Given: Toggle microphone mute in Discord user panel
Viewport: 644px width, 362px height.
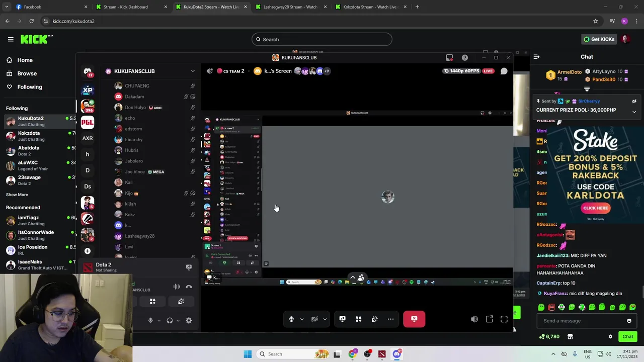Looking at the screenshot, I should click(x=150, y=320).
